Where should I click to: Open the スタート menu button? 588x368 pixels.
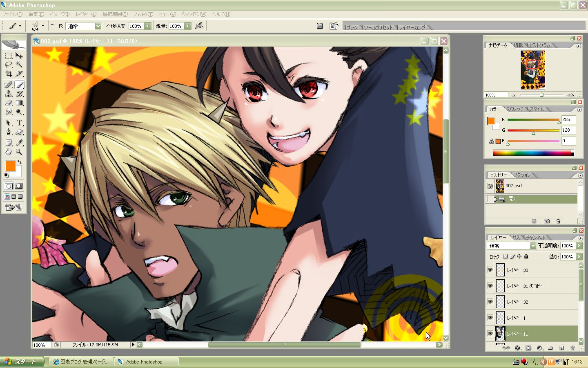[22, 362]
